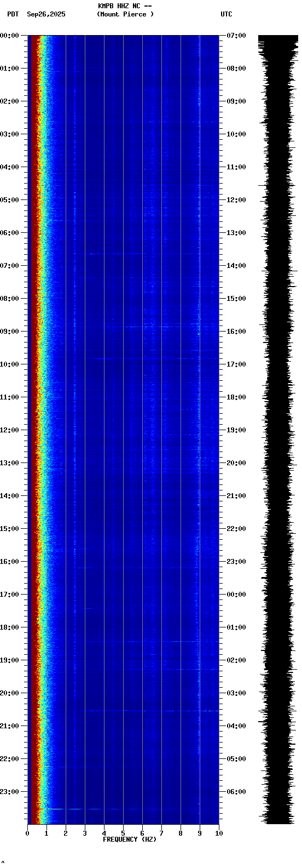Select the 10:00 label on PDT axis
This screenshot has width=302, height=868.
coord(10,364)
